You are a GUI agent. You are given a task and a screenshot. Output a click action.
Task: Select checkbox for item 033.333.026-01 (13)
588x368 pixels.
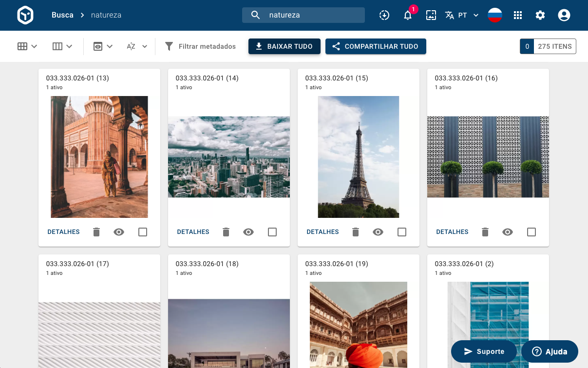(x=143, y=232)
